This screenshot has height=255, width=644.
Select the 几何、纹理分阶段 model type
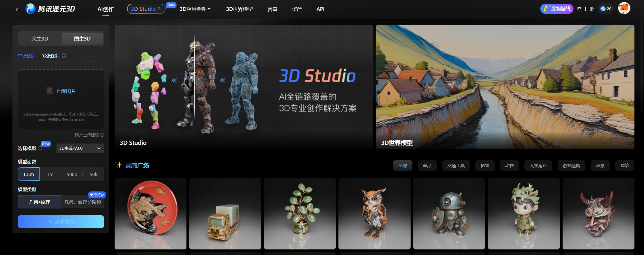pyautogui.click(x=82, y=202)
